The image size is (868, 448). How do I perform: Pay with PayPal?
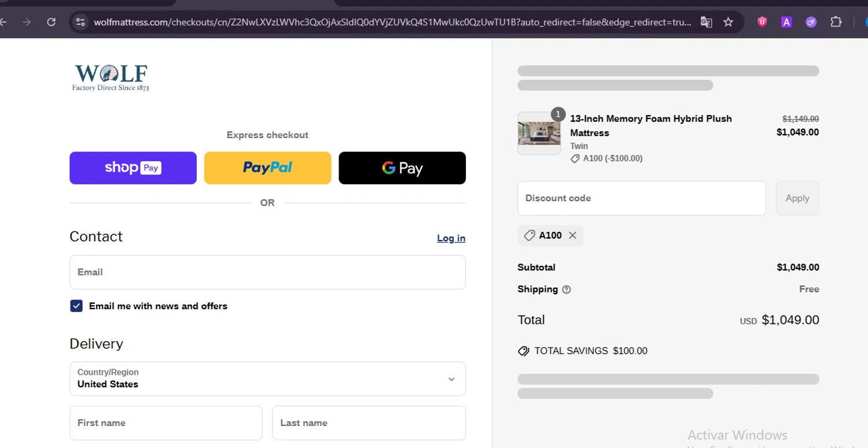click(x=267, y=168)
